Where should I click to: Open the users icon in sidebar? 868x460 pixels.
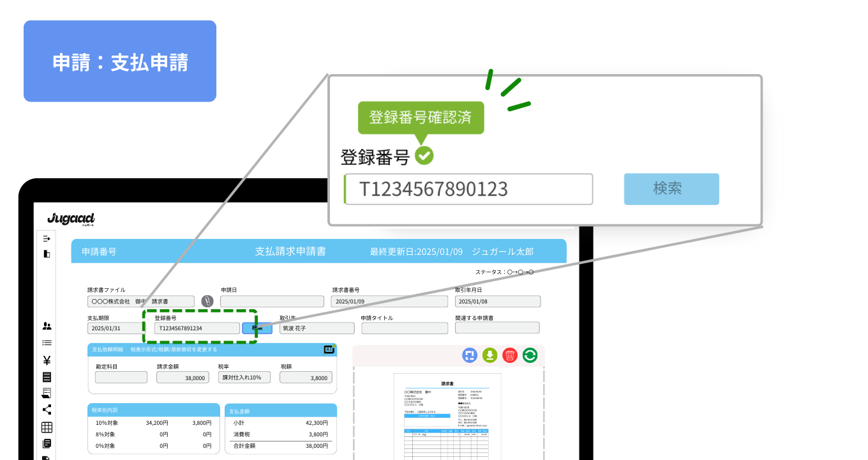(x=47, y=326)
